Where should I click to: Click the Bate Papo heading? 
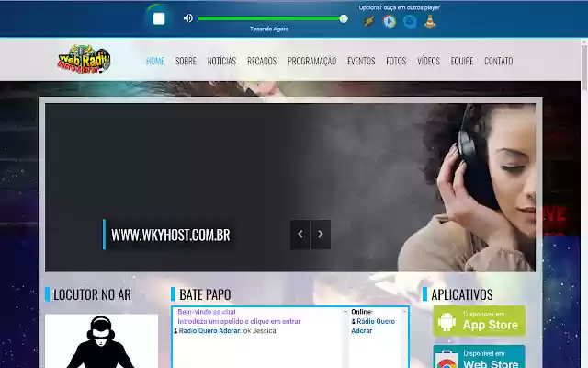[x=205, y=294]
